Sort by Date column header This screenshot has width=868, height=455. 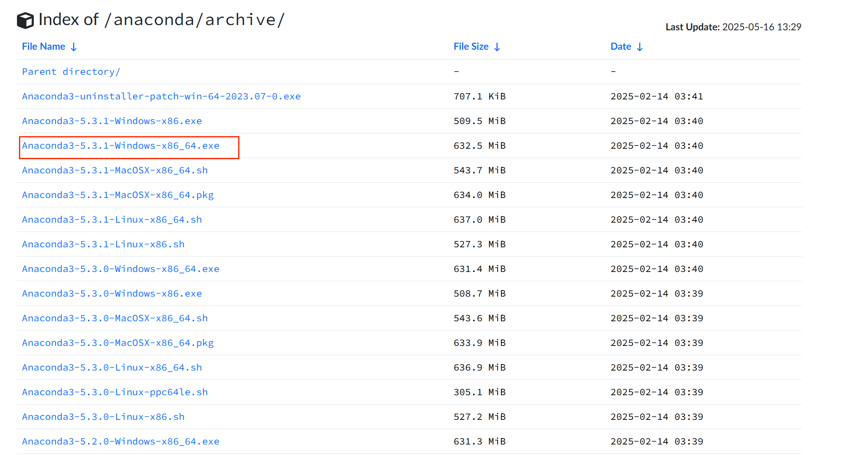[621, 46]
